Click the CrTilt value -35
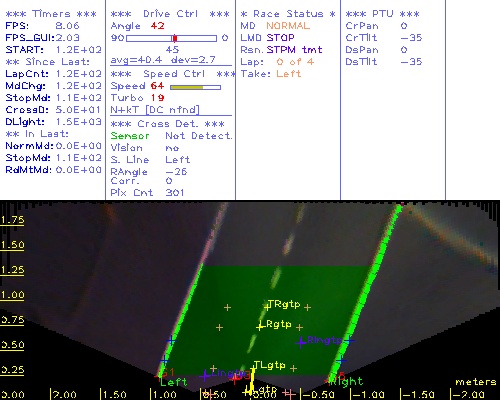 tap(411, 38)
